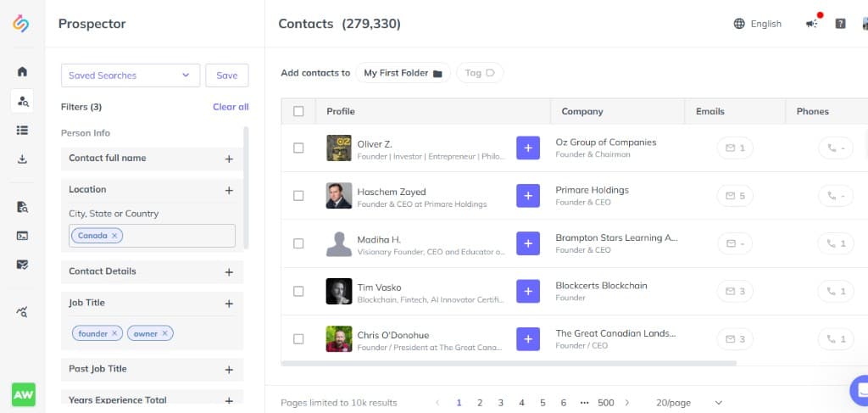Go to next results page arrow
The height and width of the screenshot is (413, 868).
tap(627, 403)
